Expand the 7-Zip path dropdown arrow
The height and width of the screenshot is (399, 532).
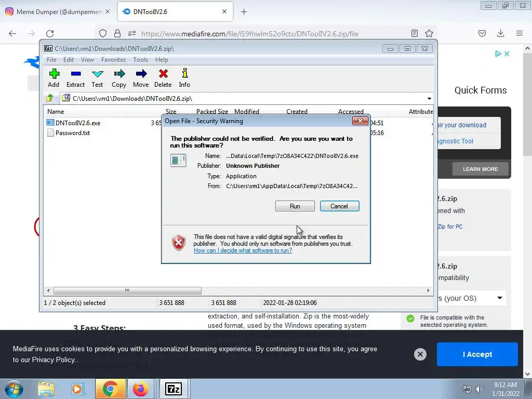pos(429,98)
